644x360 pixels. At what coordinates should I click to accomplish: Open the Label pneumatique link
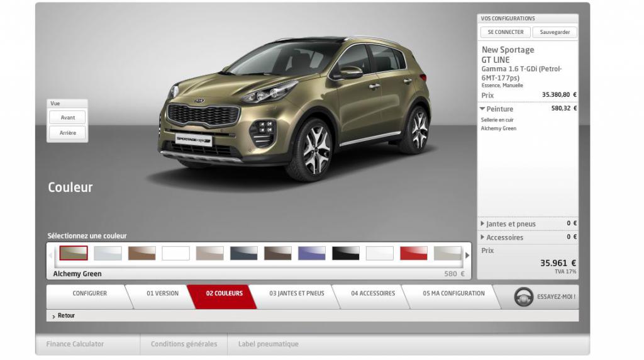pyautogui.click(x=268, y=344)
